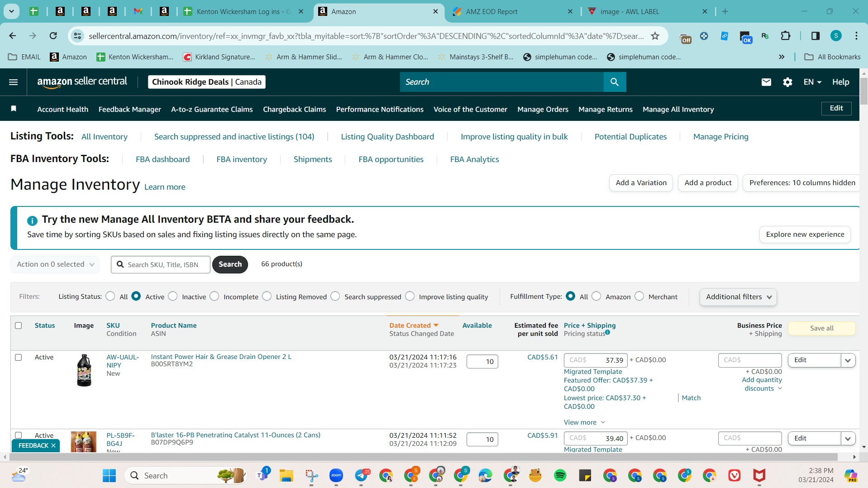Open Account Health in navigation bar
The width and height of the screenshot is (868, 488).
[x=63, y=109]
